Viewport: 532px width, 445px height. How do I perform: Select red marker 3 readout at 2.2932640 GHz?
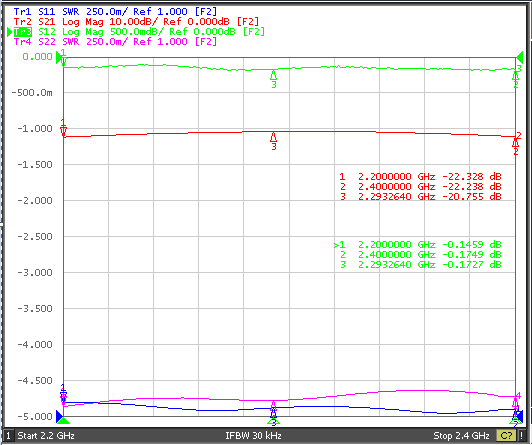point(421,196)
